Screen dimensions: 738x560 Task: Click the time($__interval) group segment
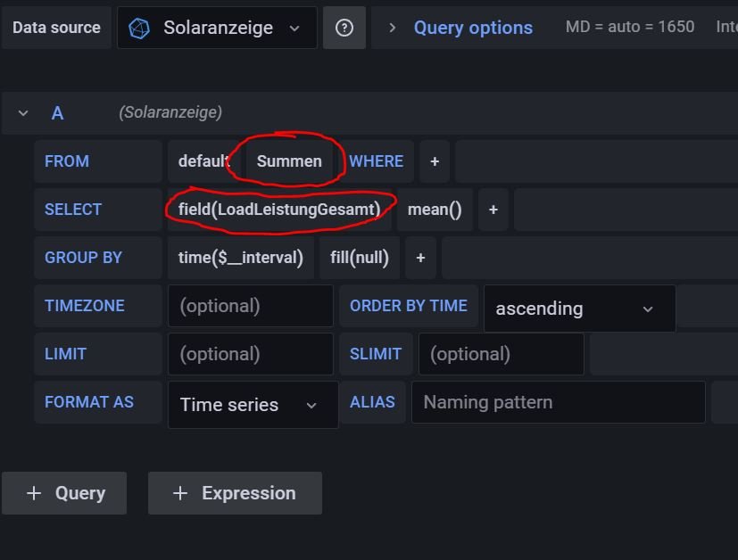point(241,258)
